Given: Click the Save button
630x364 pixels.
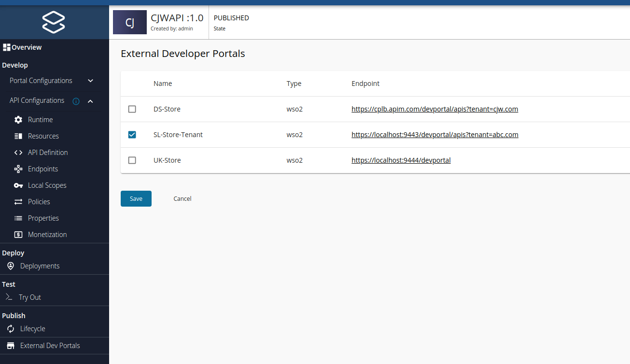Looking at the screenshot, I should point(136,198).
